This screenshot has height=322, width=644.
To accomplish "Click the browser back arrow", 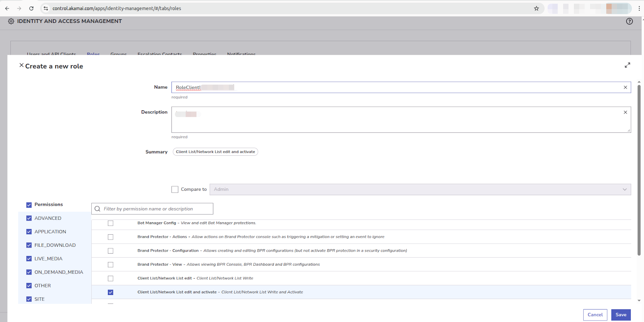I will pos(7,8).
